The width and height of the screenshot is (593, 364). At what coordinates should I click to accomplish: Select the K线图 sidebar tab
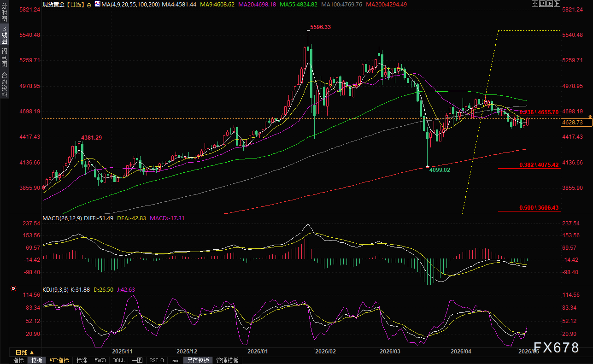pyautogui.click(x=5, y=35)
